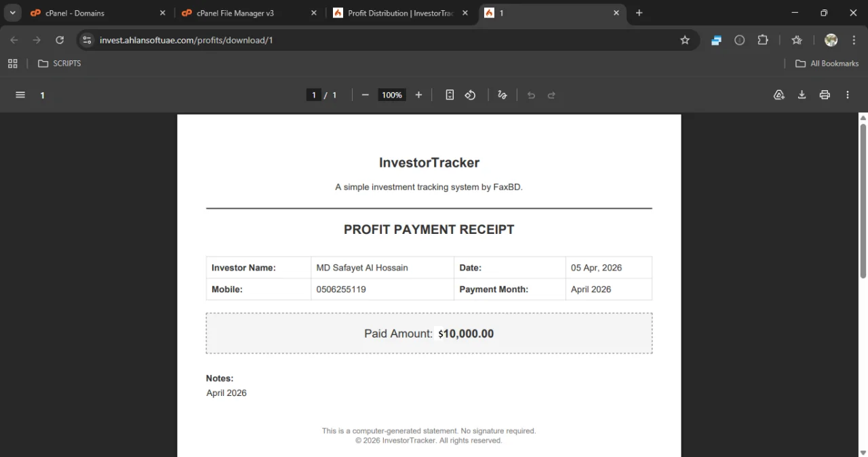The image size is (868, 457).
Task: Click the blue extension icon in toolbar
Action: coord(716,40)
